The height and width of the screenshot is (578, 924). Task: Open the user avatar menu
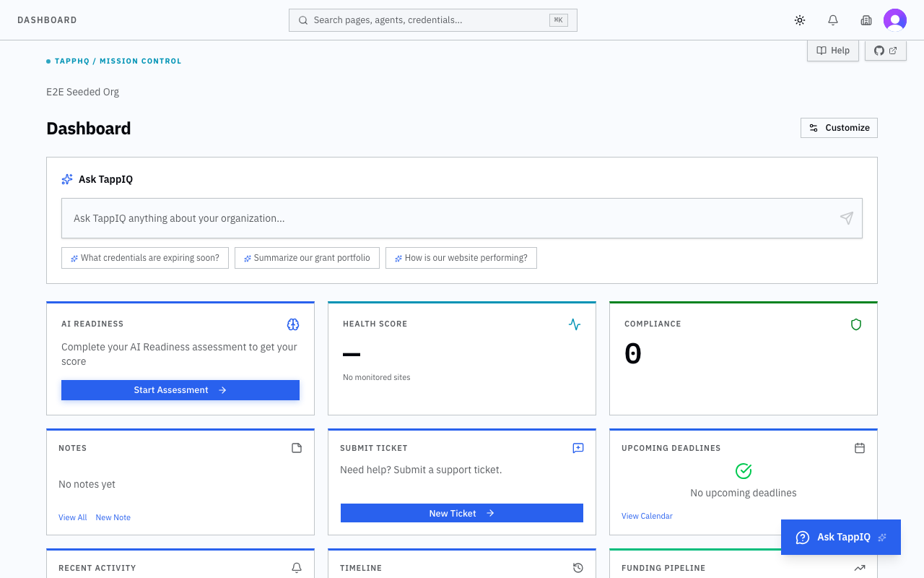point(895,20)
